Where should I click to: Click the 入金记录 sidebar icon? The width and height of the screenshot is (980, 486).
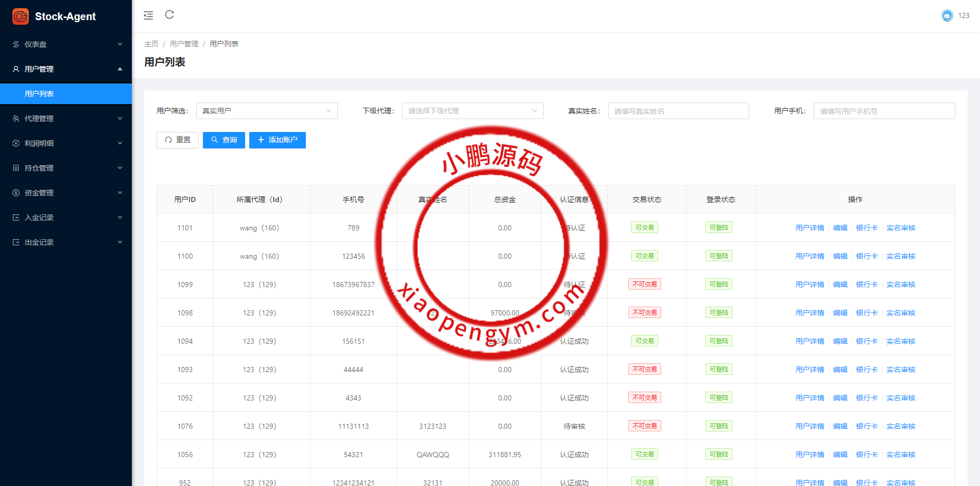(16, 217)
